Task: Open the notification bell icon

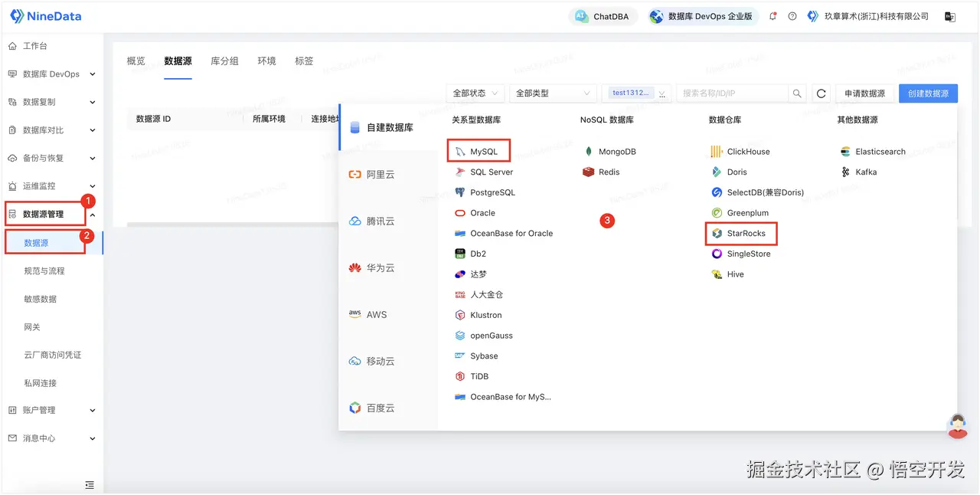Action: coord(773,16)
